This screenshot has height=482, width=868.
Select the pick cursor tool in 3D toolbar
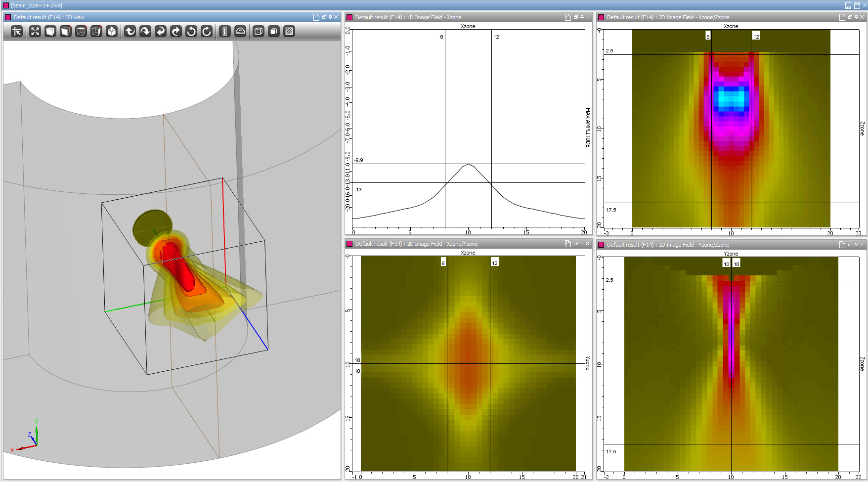(x=17, y=32)
